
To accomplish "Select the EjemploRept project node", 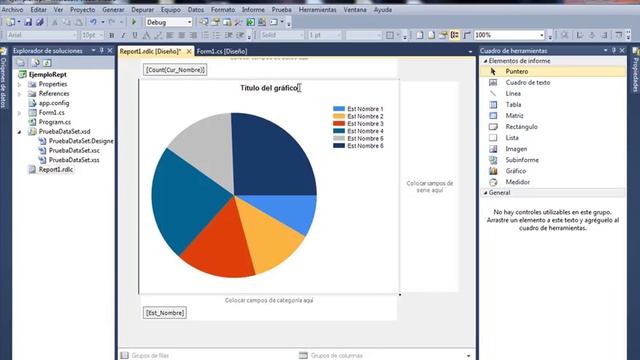I will [x=47, y=75].
